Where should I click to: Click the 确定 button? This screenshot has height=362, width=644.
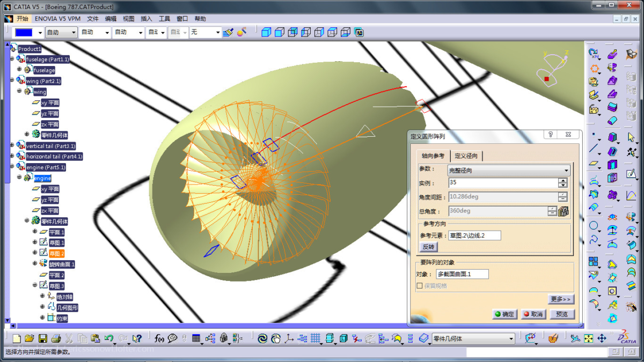504,314
